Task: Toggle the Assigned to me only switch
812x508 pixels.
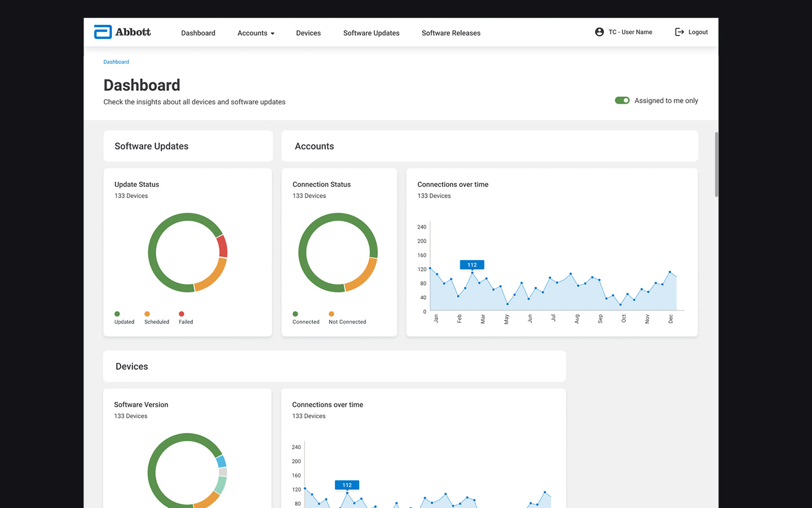Action: [622, 100]
